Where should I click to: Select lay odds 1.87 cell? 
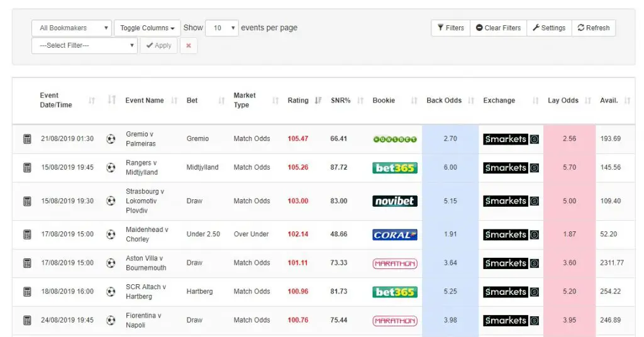coord(569,235)
